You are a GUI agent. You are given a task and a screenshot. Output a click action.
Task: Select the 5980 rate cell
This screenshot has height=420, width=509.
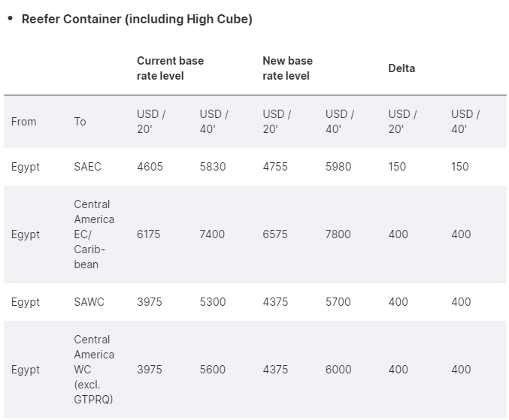(338, 167)
